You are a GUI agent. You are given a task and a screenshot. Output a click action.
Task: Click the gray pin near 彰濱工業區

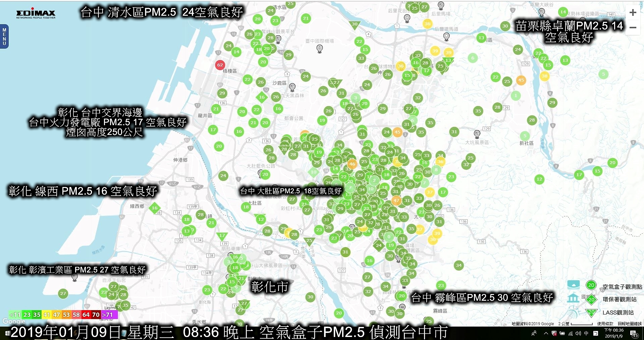75,277
